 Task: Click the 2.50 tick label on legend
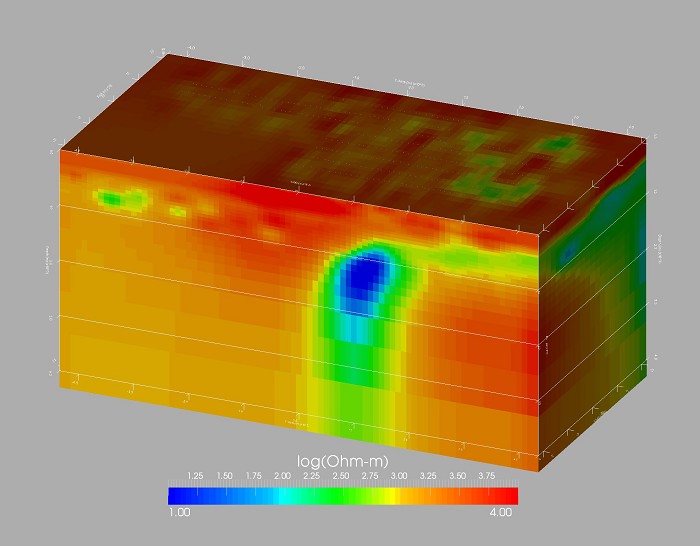(x=341, y=477)
